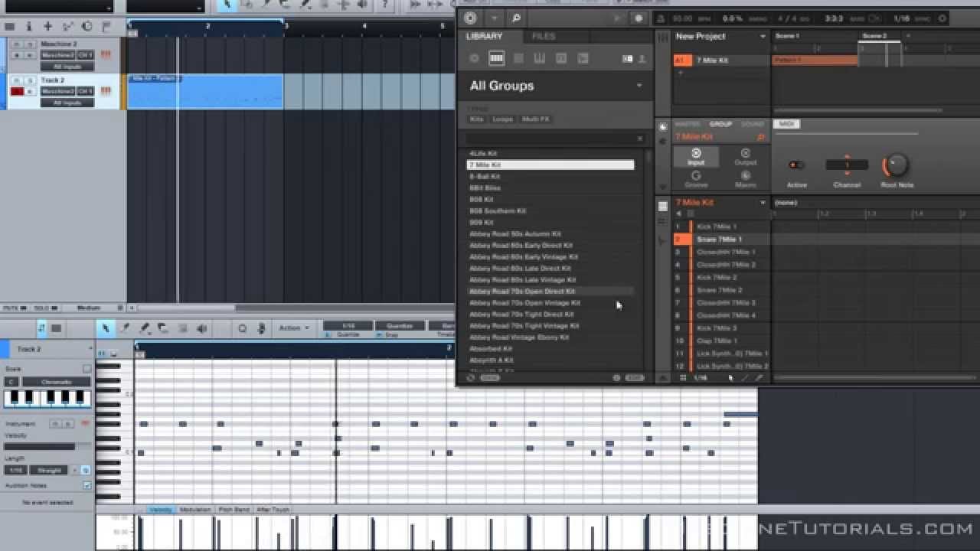Select the Projects browser type icon
The image size is (980, 551).
(474, 59)
